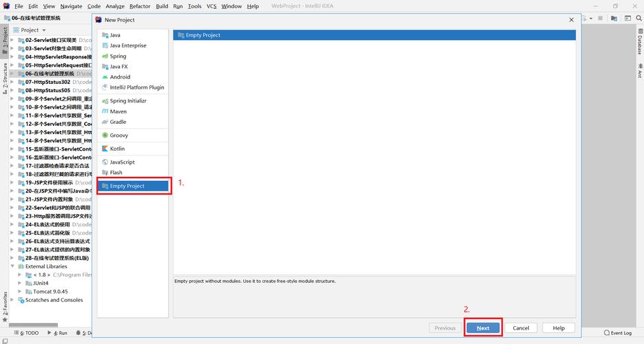The width and height of the screenshot is (644, 344).
Task: Open the Window menu
Action: tap(231, 6)
